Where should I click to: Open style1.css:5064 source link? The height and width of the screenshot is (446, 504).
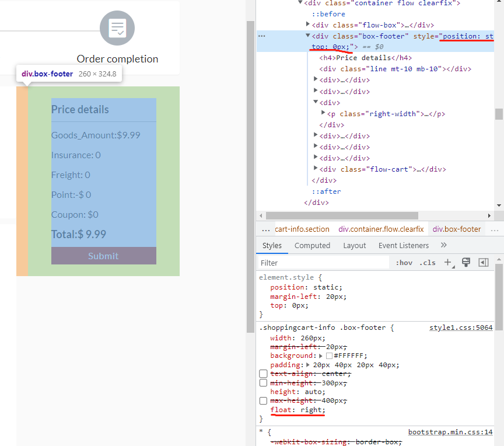(x=461, y=327)
